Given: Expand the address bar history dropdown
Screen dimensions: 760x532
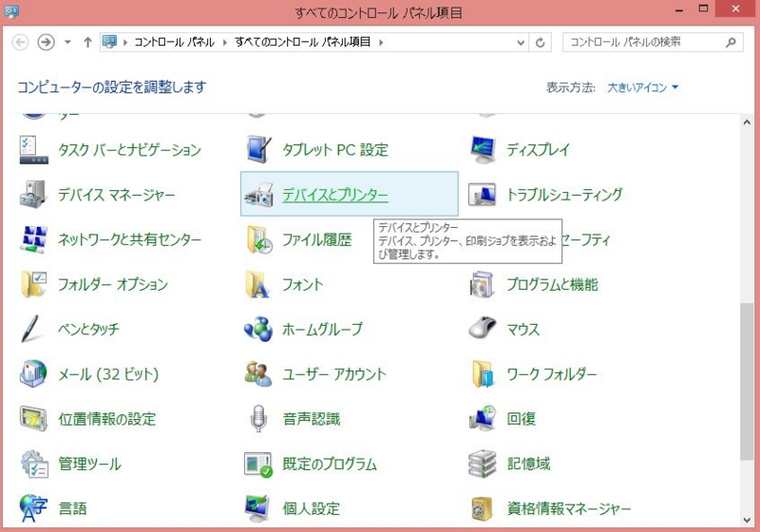Looking at the screenshot, I should [x=521, y=43].
